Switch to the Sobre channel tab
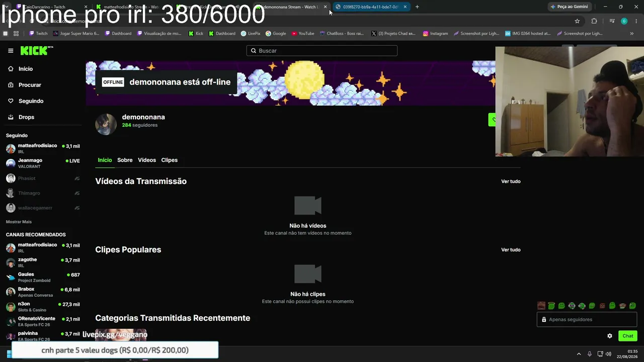Viewport: 644px width, 362px height. click(x=125, y=160)
